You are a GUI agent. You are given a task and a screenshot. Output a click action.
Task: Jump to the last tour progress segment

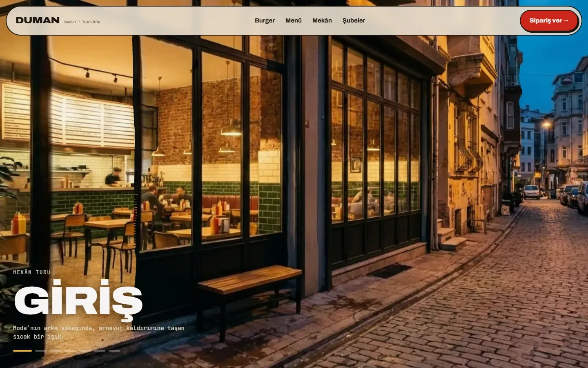(x=114, y=351)
